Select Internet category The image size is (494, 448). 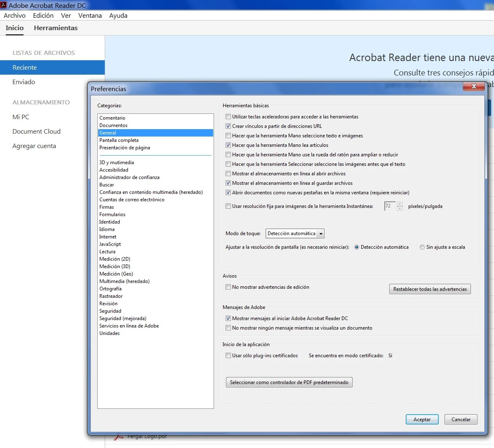tap(155, 237)
